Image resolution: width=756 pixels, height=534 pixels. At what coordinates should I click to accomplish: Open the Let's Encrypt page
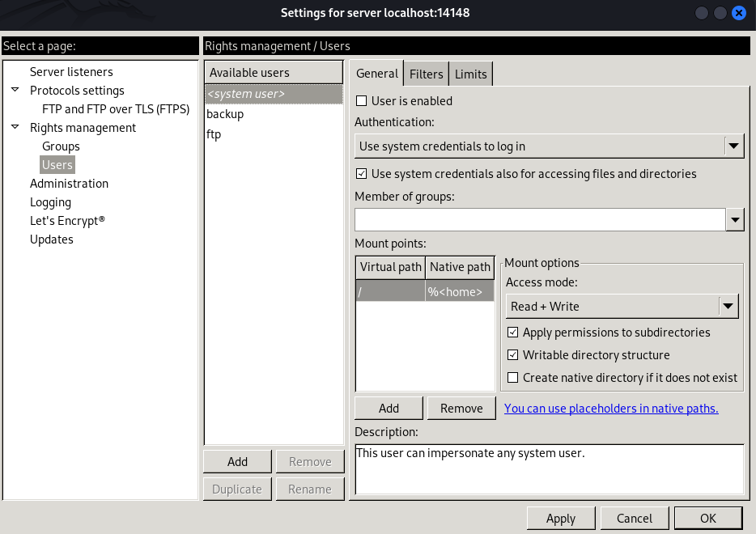click(67, 221)
